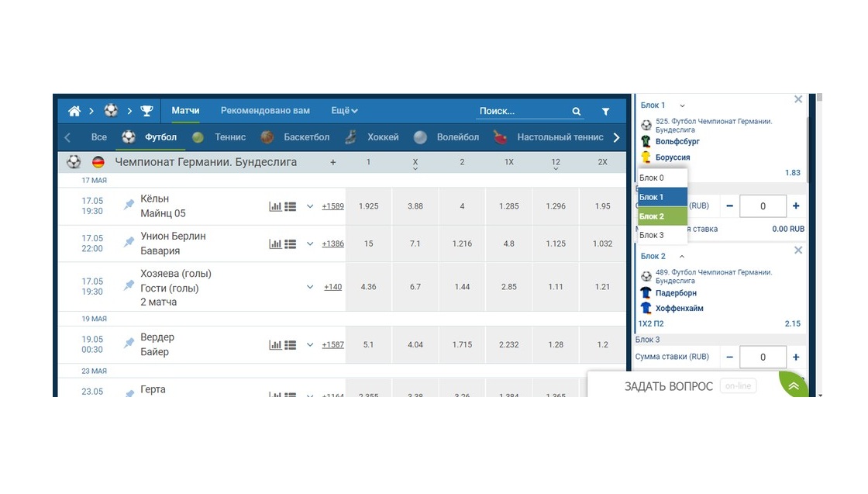
Task: Open +140 more markets link
Action: click(332, 287)
